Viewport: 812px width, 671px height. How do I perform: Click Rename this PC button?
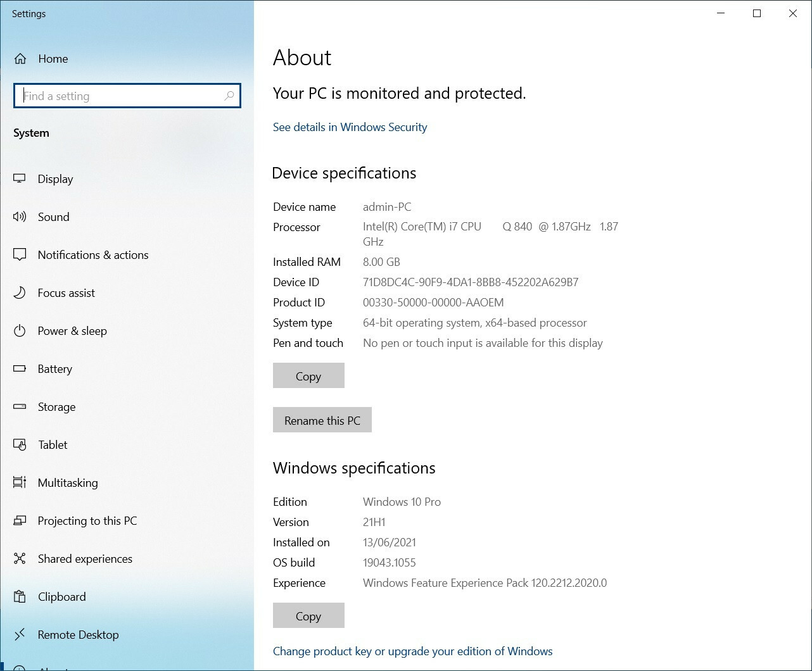pyautogui.click(x=322, y=420)
